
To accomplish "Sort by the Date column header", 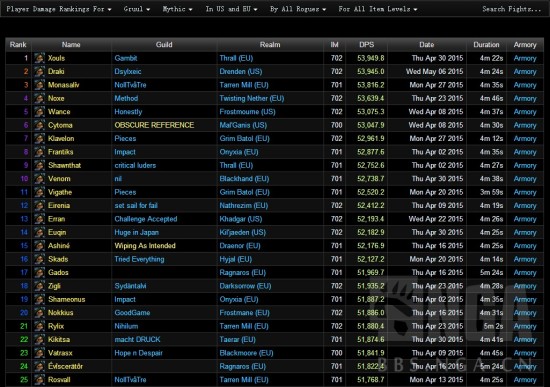I will click(427, 45).
